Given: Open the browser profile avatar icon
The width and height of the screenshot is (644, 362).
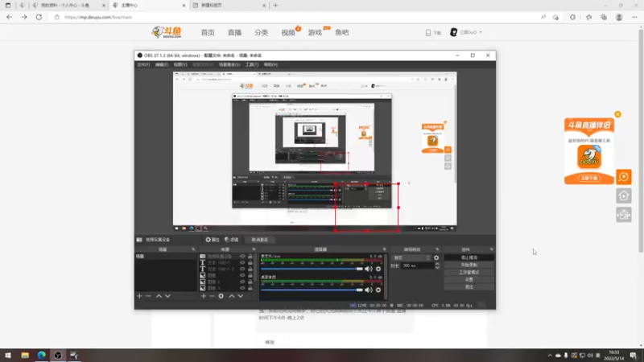Looking at the screenshot, I should point(619,17).
